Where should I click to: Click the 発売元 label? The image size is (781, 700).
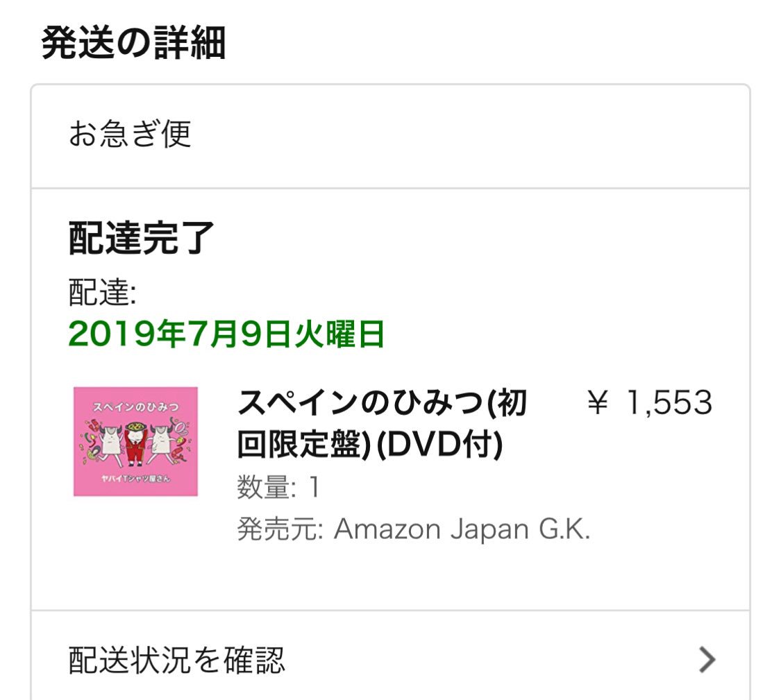pos(280,529)
